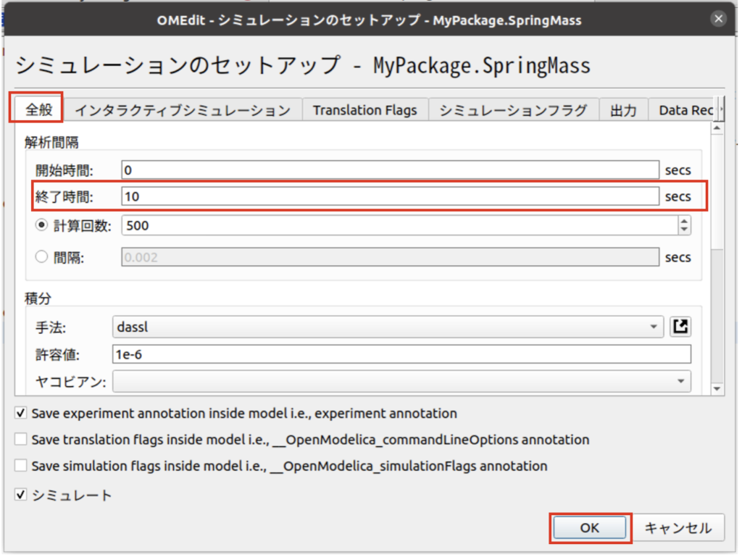This screenshot has width=742, height=560.
Task: Toggle the シミュレート checkbox
Action: click(x=20, y=496)
